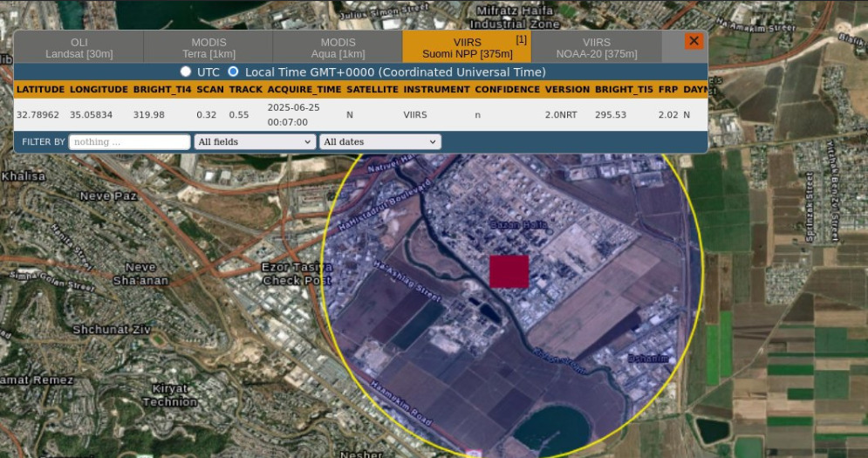Open the MODIS Aqua [1km] tab
Screen dimensions: 868x458
[338, 48]
